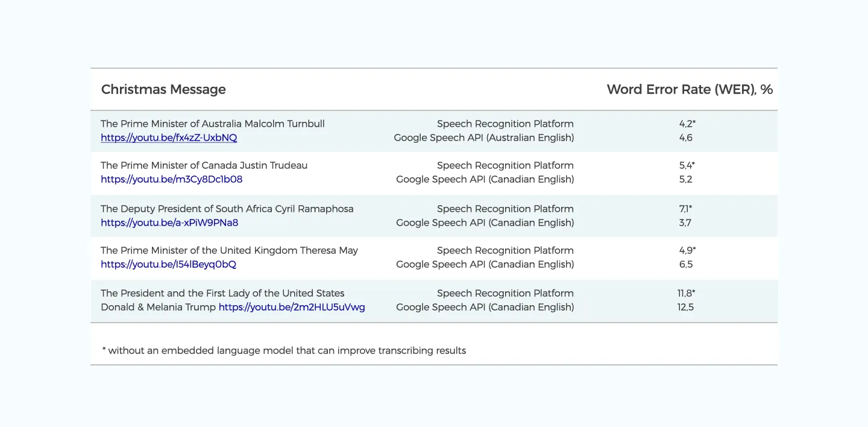
Task: Open the youtu.be/m3Cy8Dc1b08 link
Action: click(172, 179)
